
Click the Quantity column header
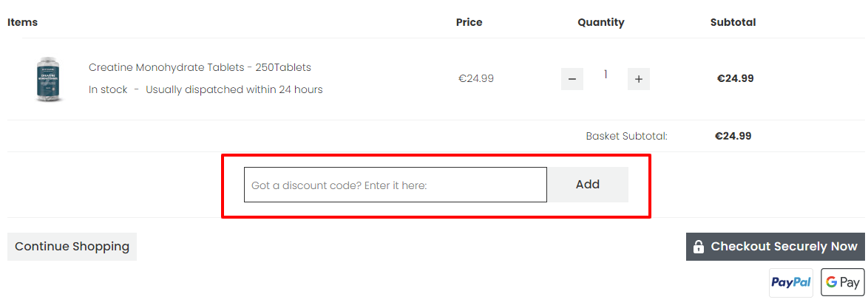(x=601, y=22)
